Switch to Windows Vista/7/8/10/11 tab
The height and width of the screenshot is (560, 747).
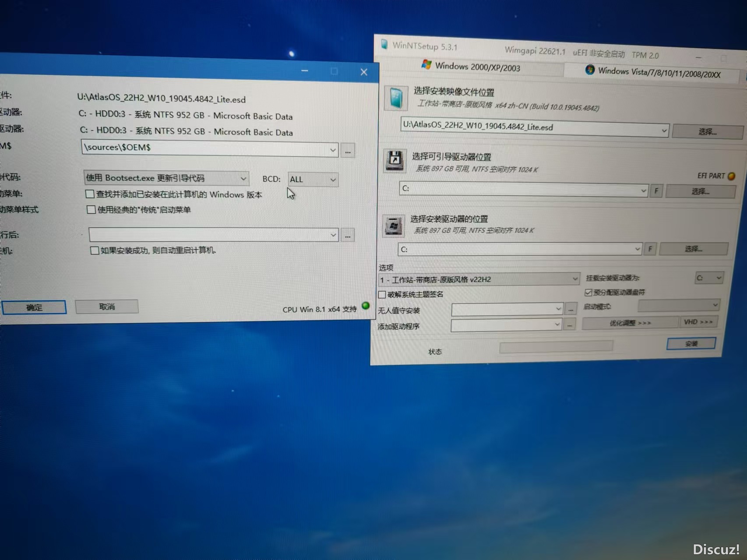[652, 72]
